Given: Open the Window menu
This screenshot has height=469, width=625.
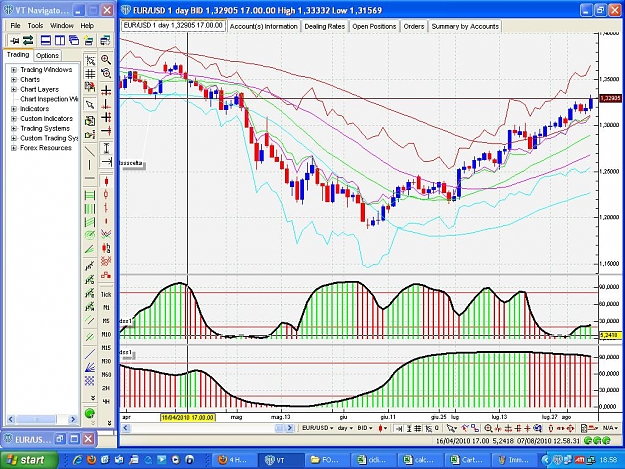Looking at the screenshot, I should (62, 26).
